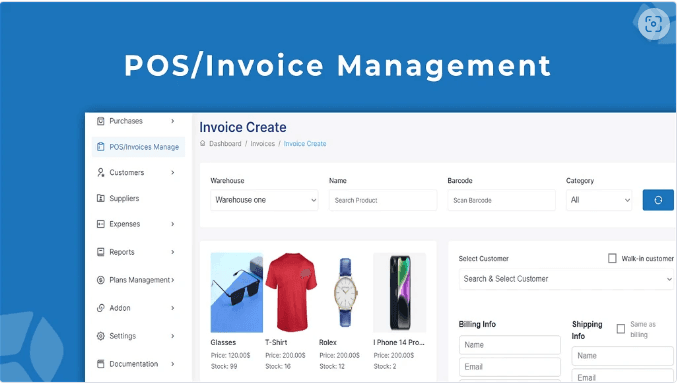Click the Stock: 2 text
This screenshot has width=693, height=390.
click(385, 366)
